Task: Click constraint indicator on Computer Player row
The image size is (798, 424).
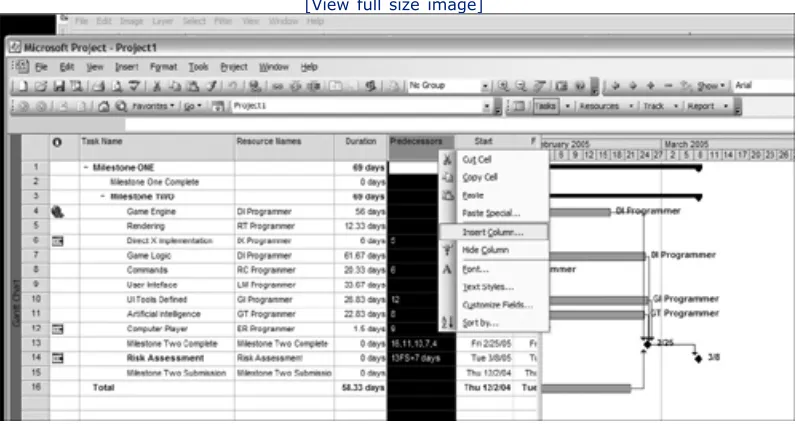Action: (58, 329)
